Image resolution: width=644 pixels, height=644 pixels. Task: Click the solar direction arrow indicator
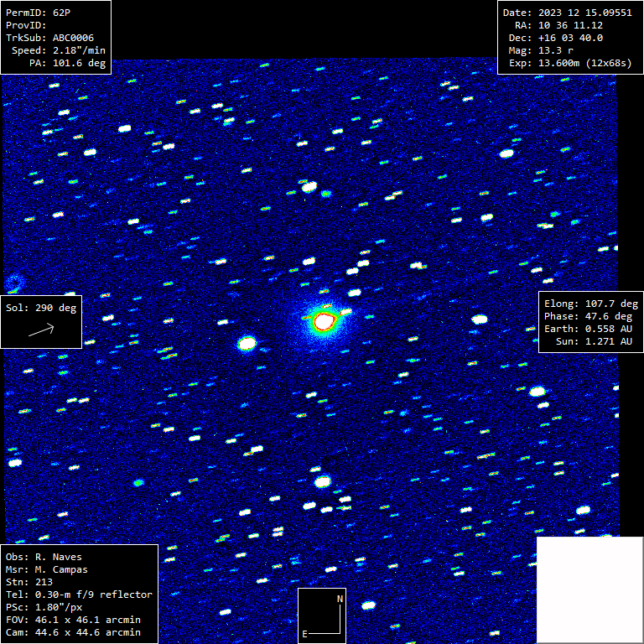(41, 330)
